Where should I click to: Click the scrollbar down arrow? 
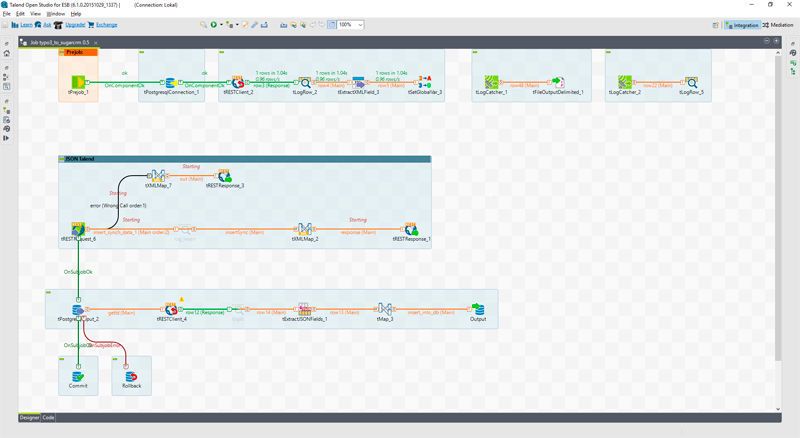(x=778, y=409)
